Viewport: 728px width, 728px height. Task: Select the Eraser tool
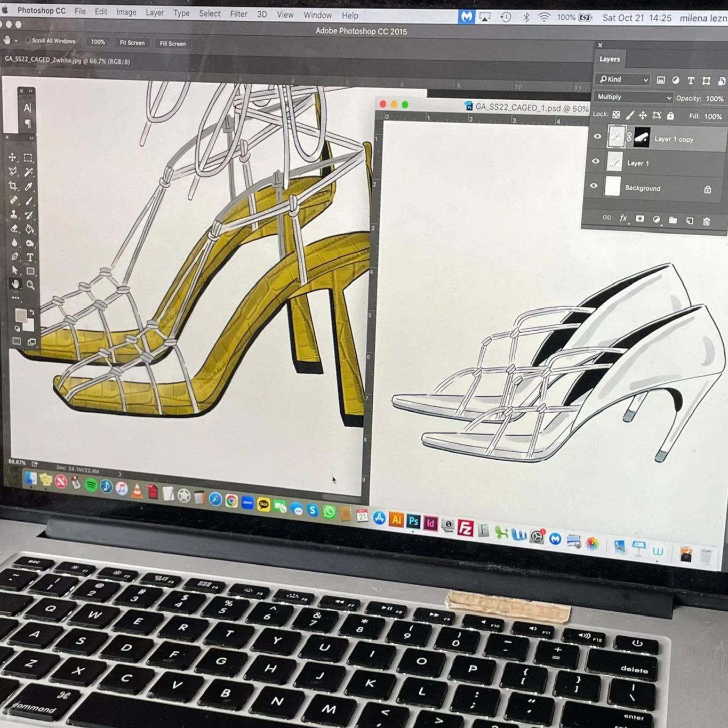pos(14,229)
